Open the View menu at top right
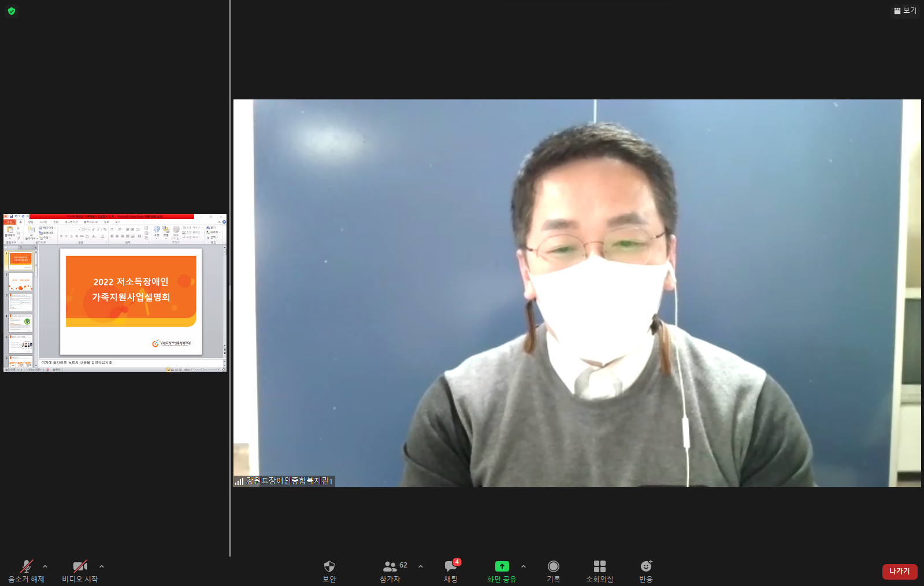Viewport: 924px width, 586px height. pyautogui.click(x=905, y=10)
